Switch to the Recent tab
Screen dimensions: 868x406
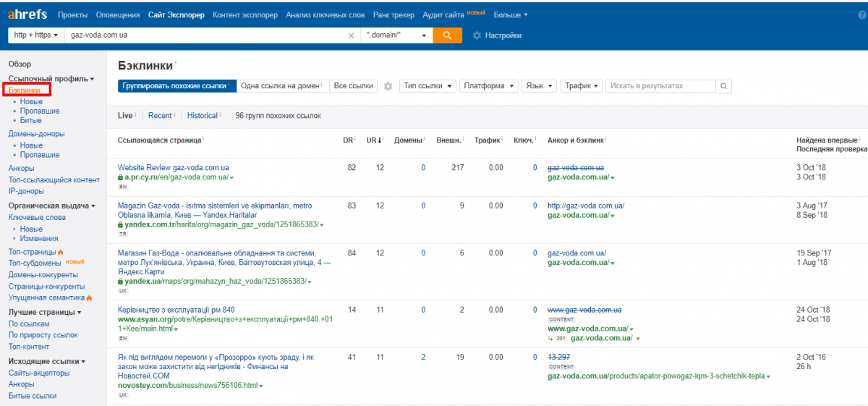[160, 116]
